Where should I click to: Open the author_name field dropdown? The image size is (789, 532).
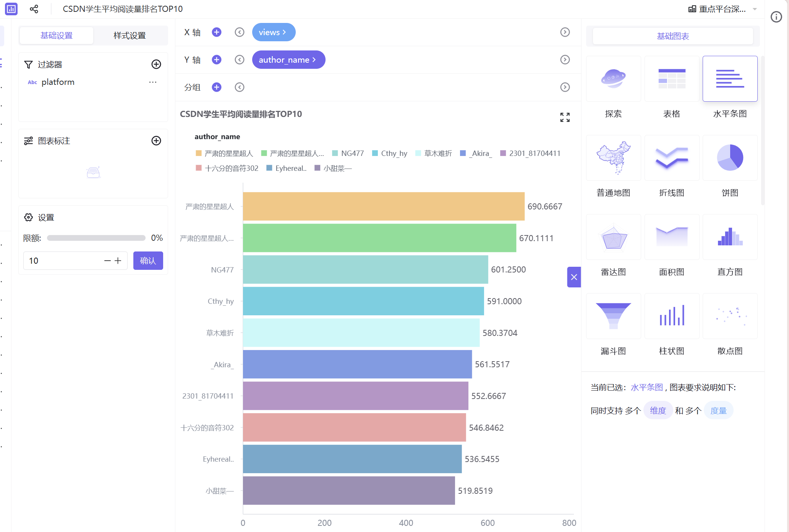point(288,60)
